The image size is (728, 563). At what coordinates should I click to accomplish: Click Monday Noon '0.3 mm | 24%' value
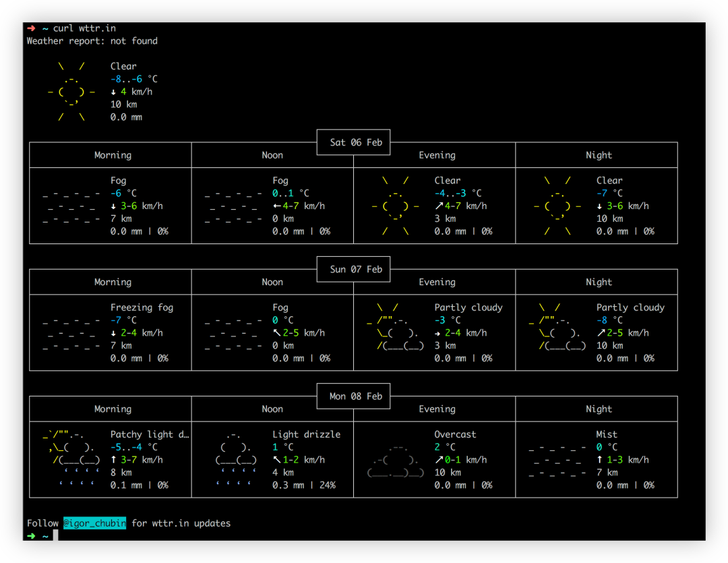[304, 485]
